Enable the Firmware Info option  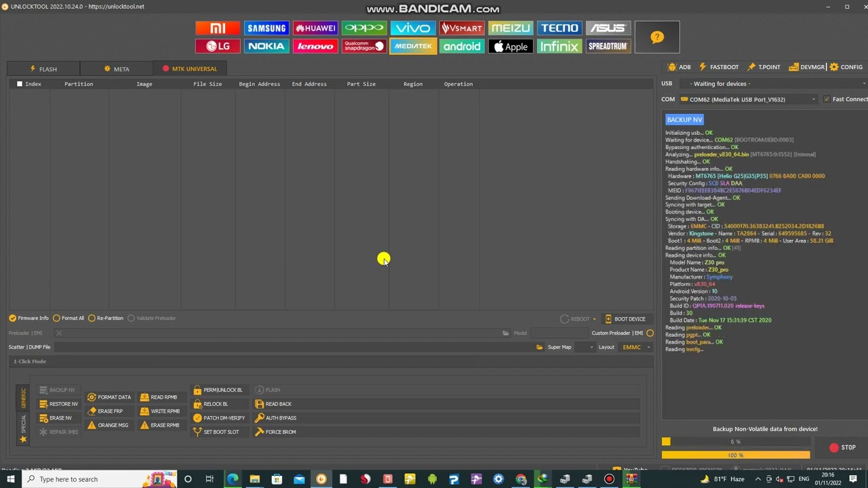point(28,318)
